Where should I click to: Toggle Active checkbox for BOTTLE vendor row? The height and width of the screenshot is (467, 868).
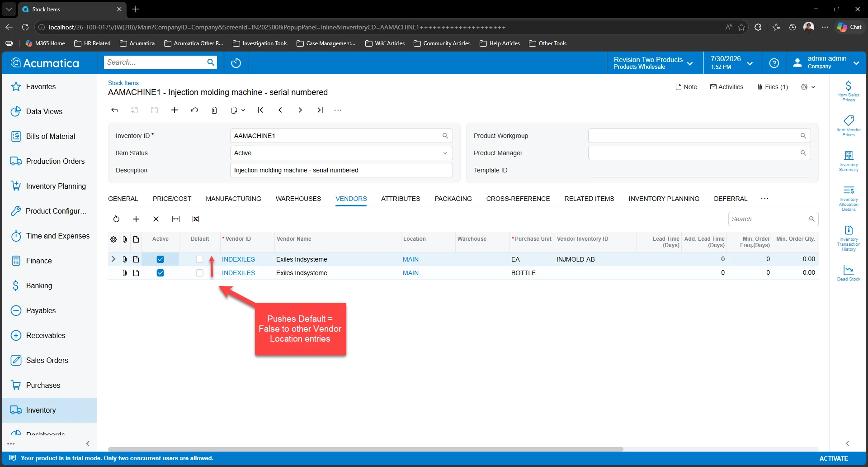click(160, 273)
